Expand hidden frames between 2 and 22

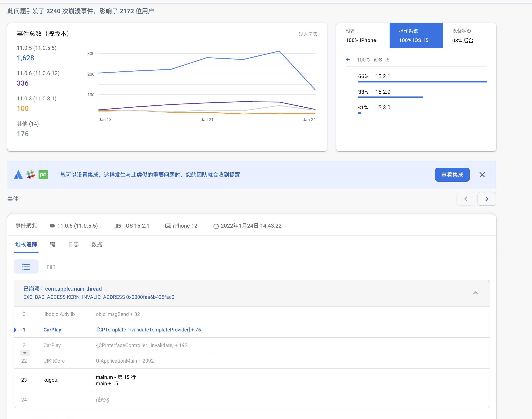tap(25, 353)
